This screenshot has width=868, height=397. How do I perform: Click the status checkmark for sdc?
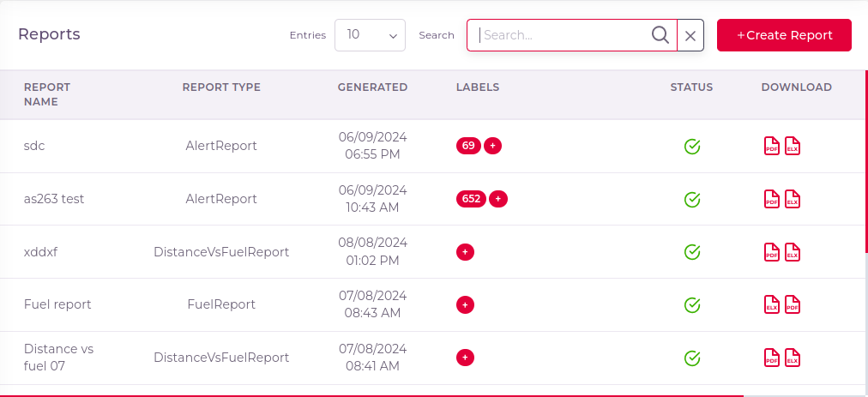pyautogui.click(x=692, y=146)
